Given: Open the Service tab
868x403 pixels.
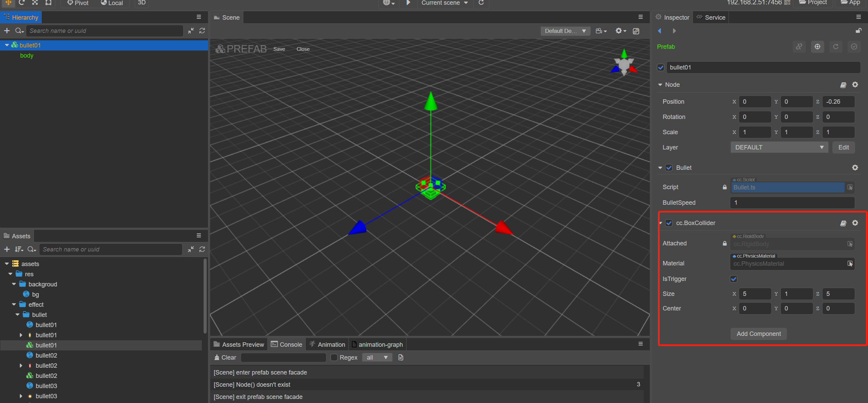Looking at the screenshot, I should [x=711, y=17].
